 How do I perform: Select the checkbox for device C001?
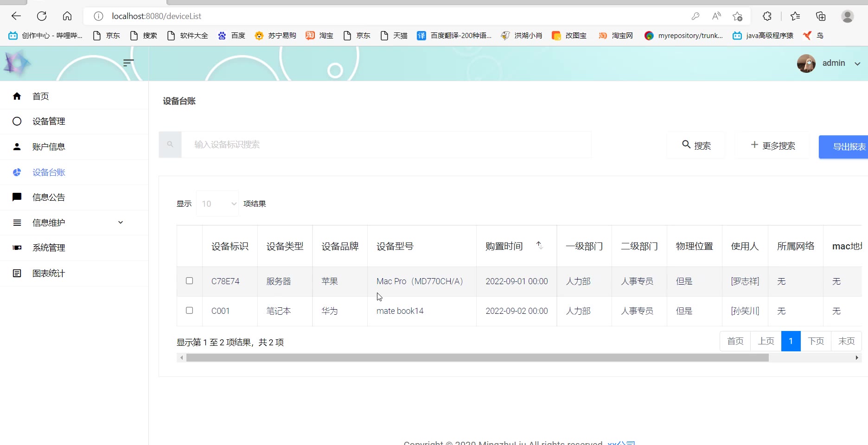point(189,311)
